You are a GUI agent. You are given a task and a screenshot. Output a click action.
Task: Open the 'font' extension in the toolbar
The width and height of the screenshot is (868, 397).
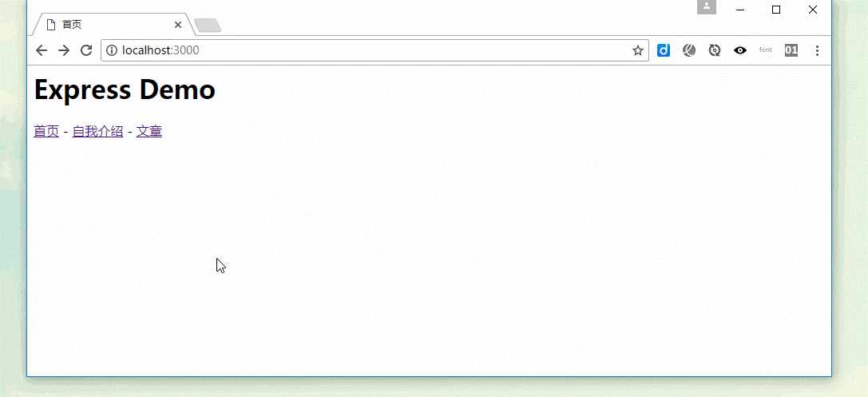point(766,50)
